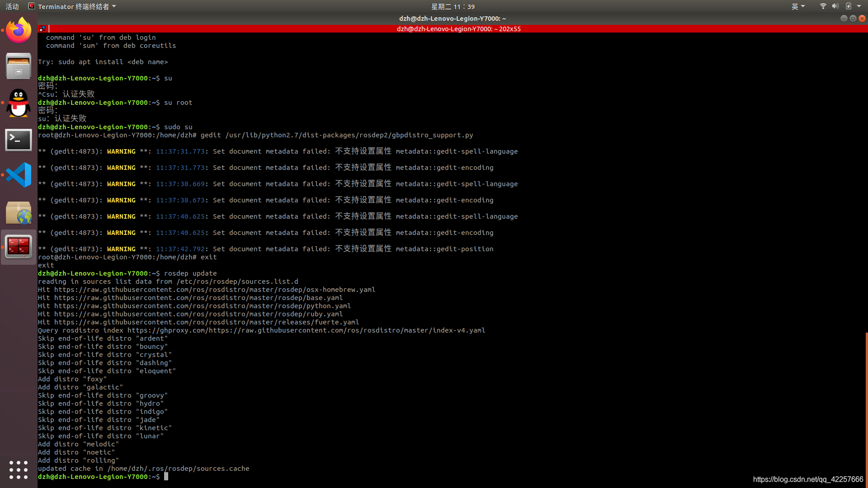This screenshot has width=868, height=488.
Task: Open the software package globe icon
Action: (19, 212)
